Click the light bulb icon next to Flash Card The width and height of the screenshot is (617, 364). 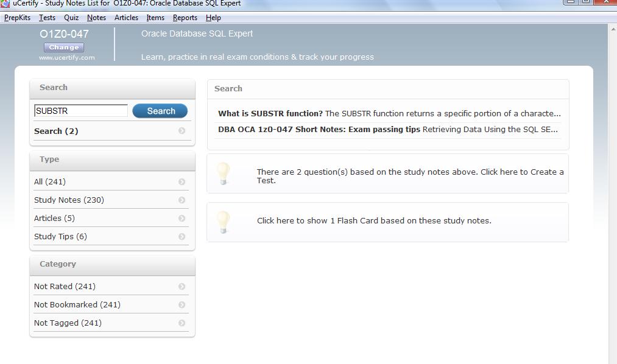point(223,222)
